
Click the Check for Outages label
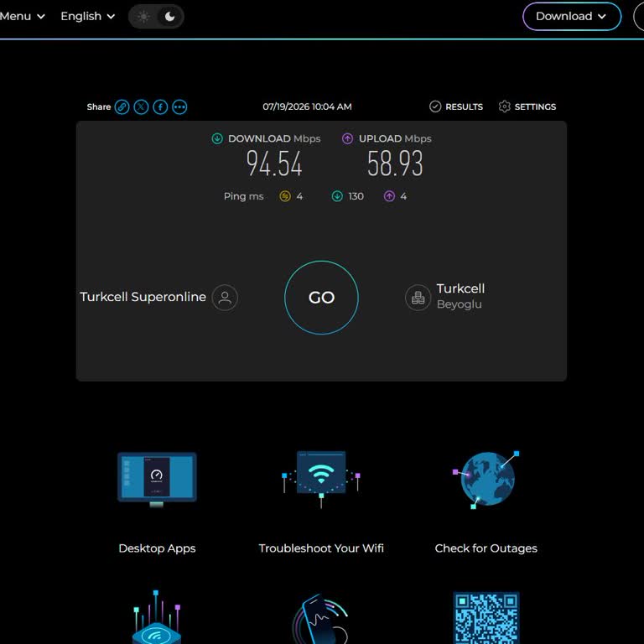tap(486, 548)
